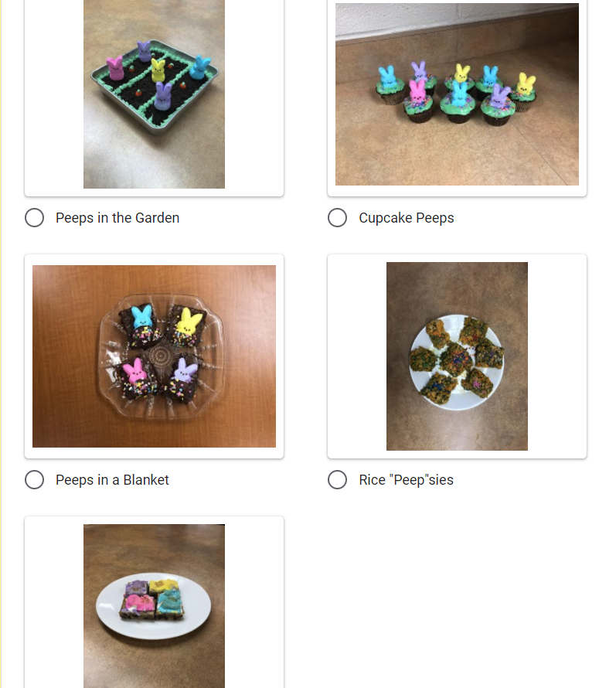Select the Cupcake Peeps radio button
The image size is (616, 688).
tap(338, 218)
